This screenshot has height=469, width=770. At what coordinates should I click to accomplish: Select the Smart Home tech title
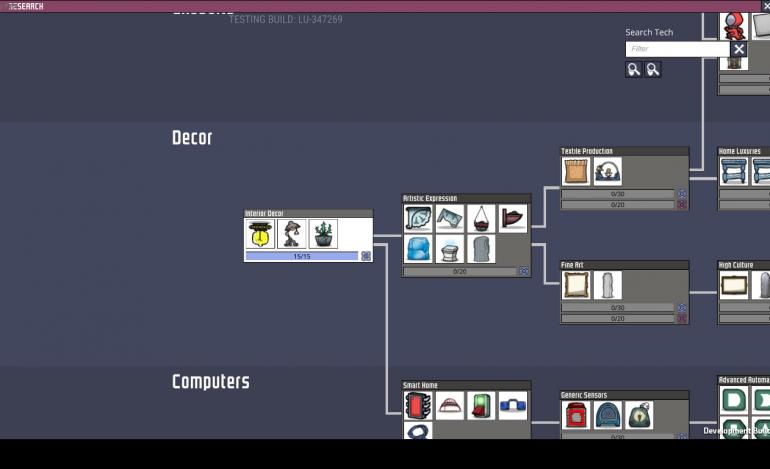420,385
